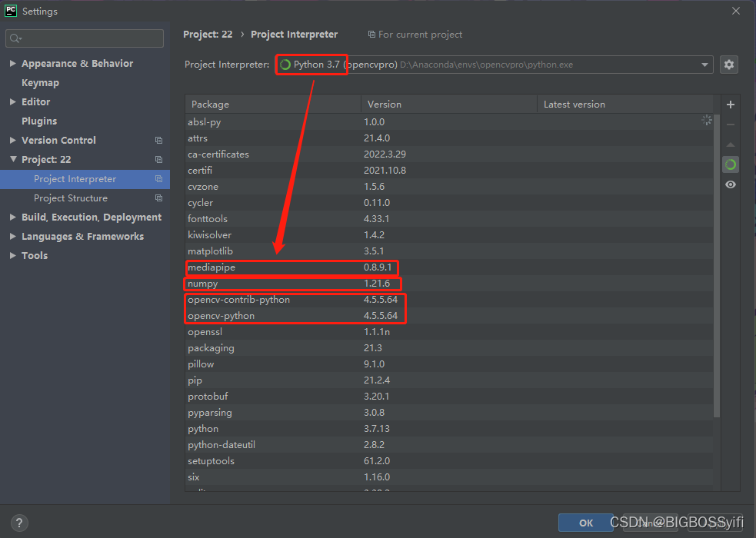
Task: Select the pyparsing package row
Action: 449,412
